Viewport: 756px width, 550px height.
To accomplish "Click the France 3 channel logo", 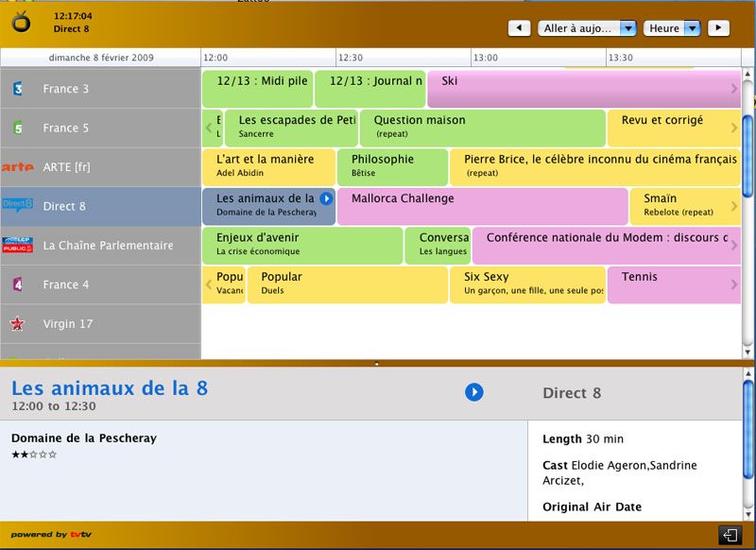I will click(x=18, y=89).
